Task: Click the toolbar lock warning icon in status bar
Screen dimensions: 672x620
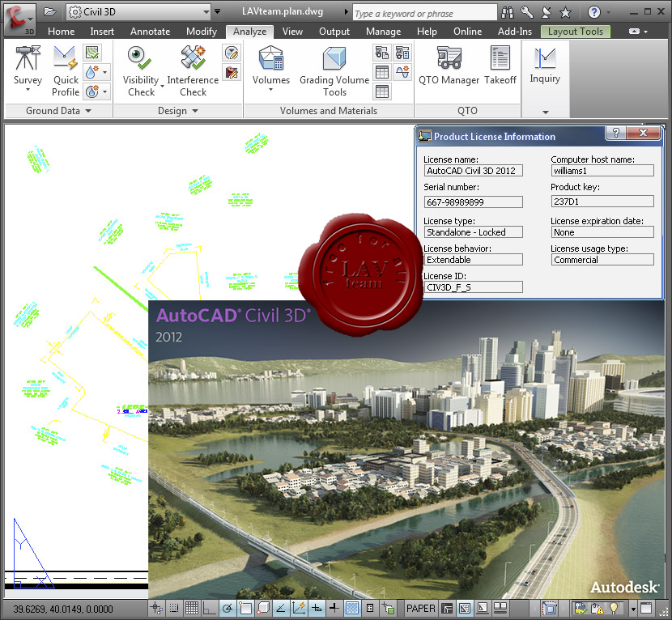Action: tap(597, 608)
